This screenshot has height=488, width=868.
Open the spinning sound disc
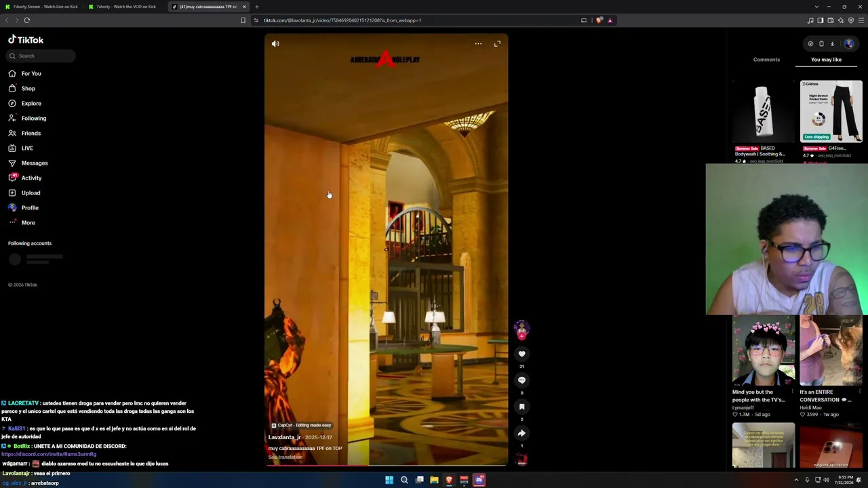coord(521,460)
